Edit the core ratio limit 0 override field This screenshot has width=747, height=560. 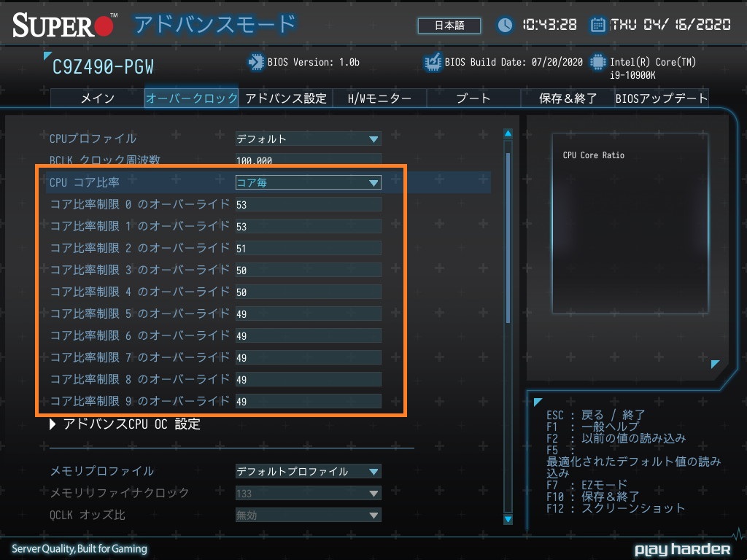pyautogui.click(x=309, y=205)
